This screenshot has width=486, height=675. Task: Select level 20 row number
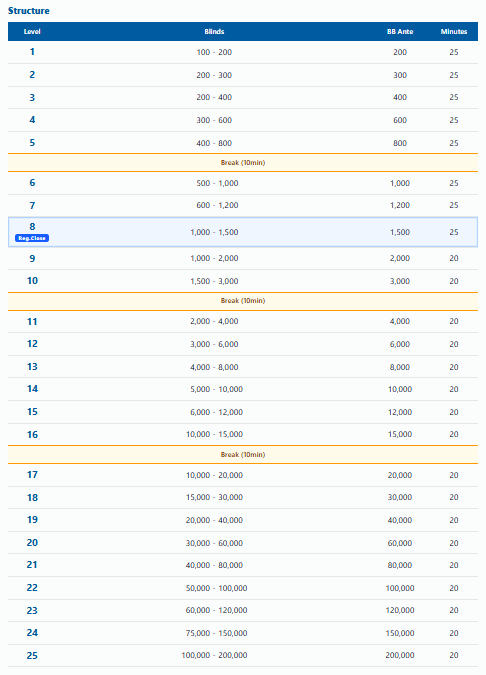32,542
